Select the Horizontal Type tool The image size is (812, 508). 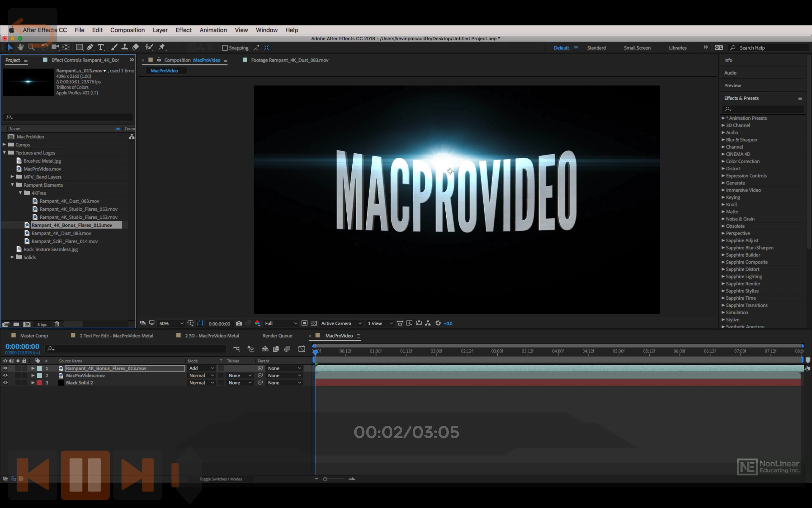(x=100, y=47)
